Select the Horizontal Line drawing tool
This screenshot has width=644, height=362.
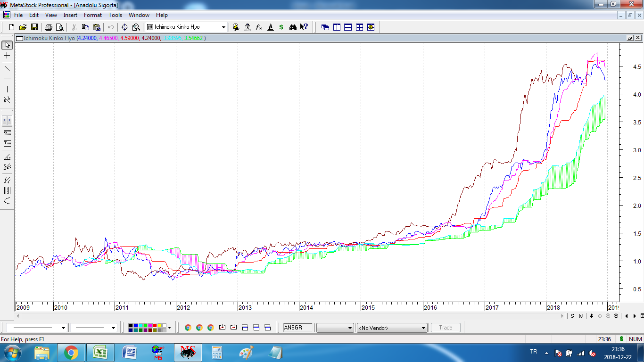click(7, 79)
